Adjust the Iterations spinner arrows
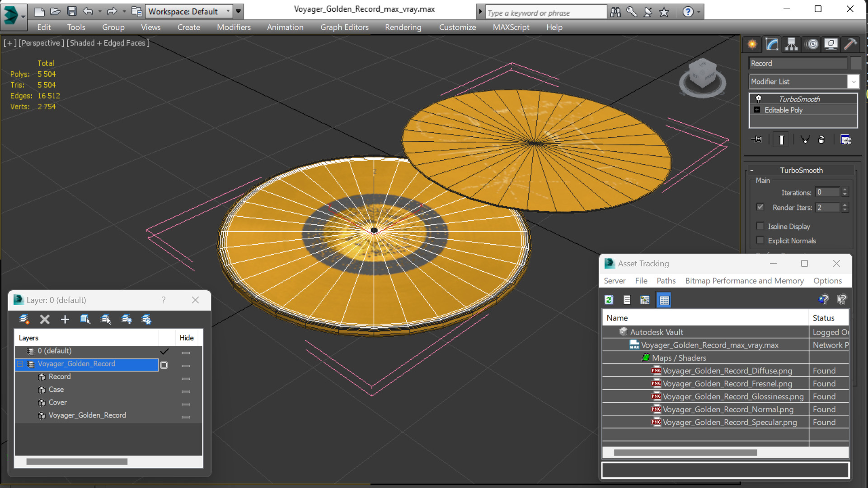 [x=845, y=192]
